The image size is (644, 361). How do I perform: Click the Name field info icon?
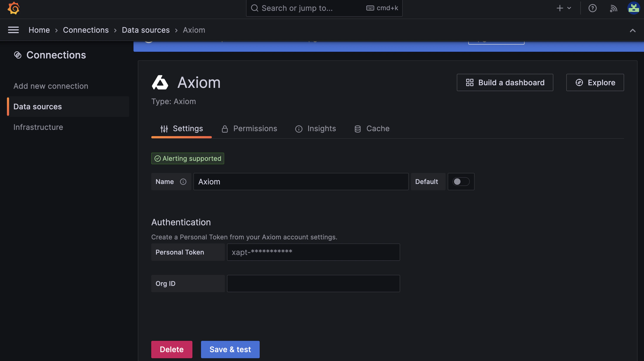pos(183,182)
